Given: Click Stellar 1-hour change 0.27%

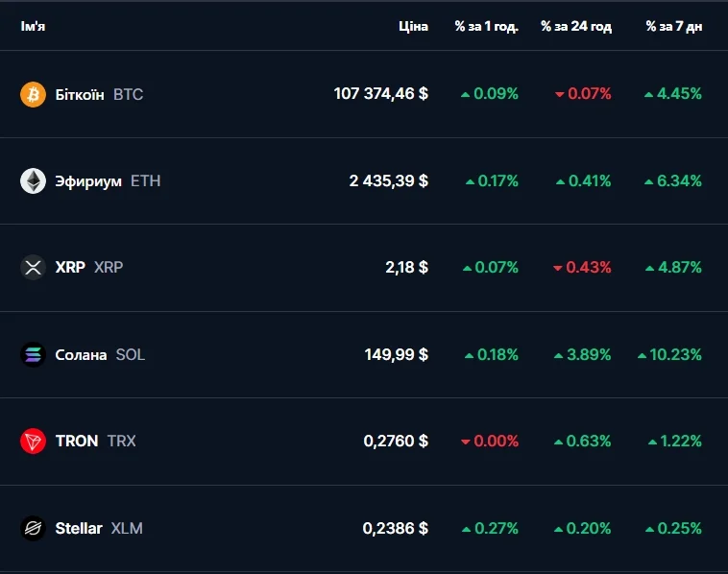Looking at the screenshot, I should [x=490, y=528].
